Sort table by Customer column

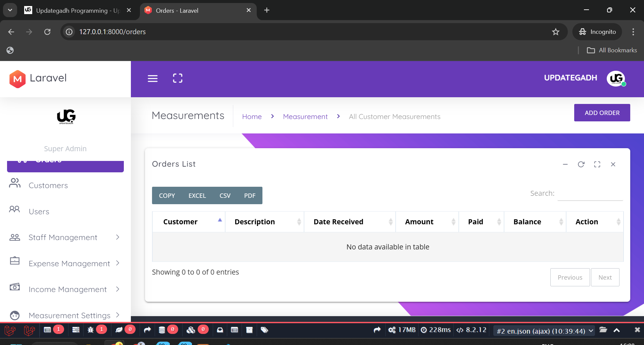point(189,222)
